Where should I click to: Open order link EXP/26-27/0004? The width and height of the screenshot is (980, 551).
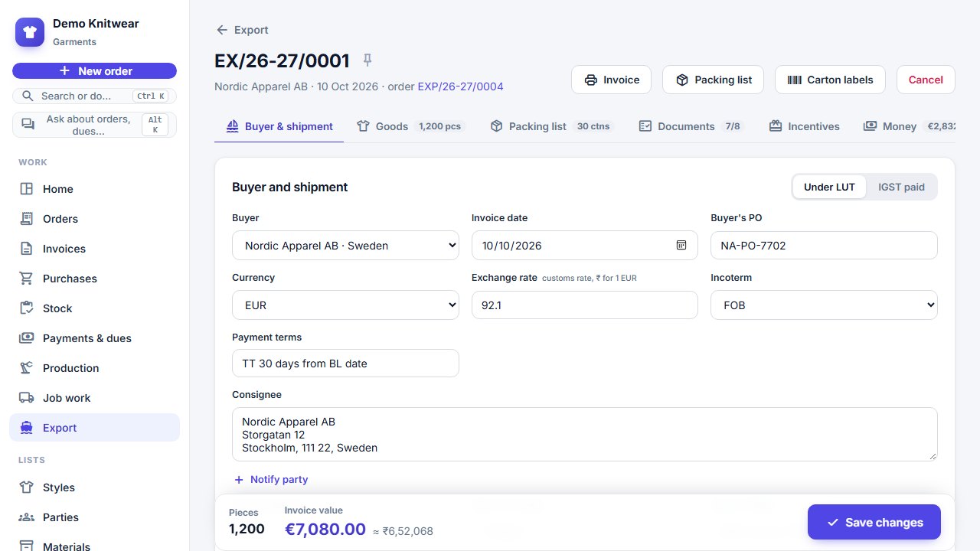pos(460,86)
